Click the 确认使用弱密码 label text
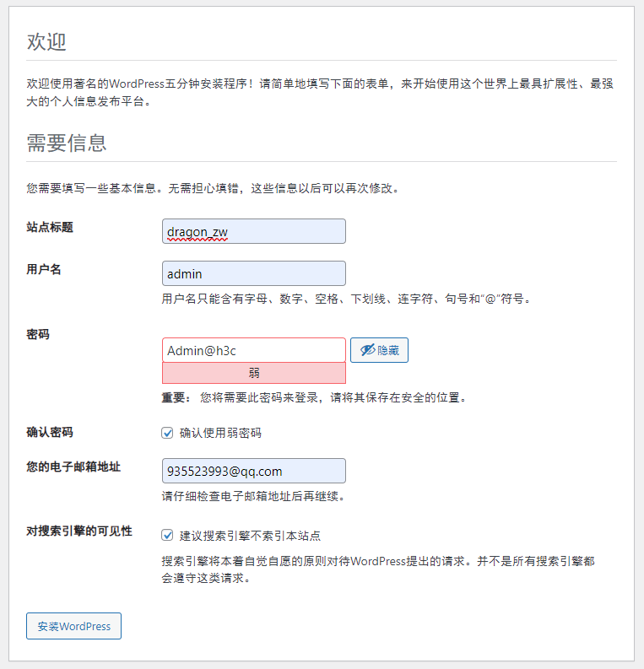Screen dimensions: 644x669 click(220, 433)
